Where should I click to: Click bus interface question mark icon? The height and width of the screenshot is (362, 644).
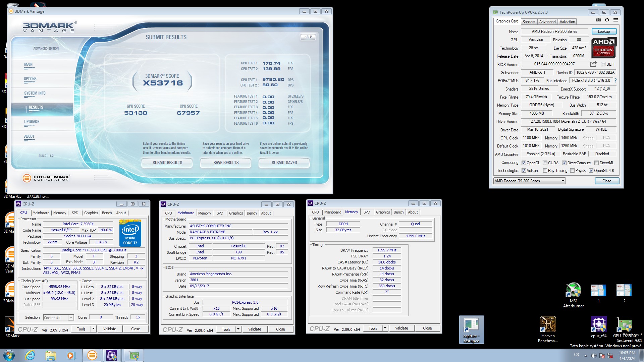tap(615, 81)
